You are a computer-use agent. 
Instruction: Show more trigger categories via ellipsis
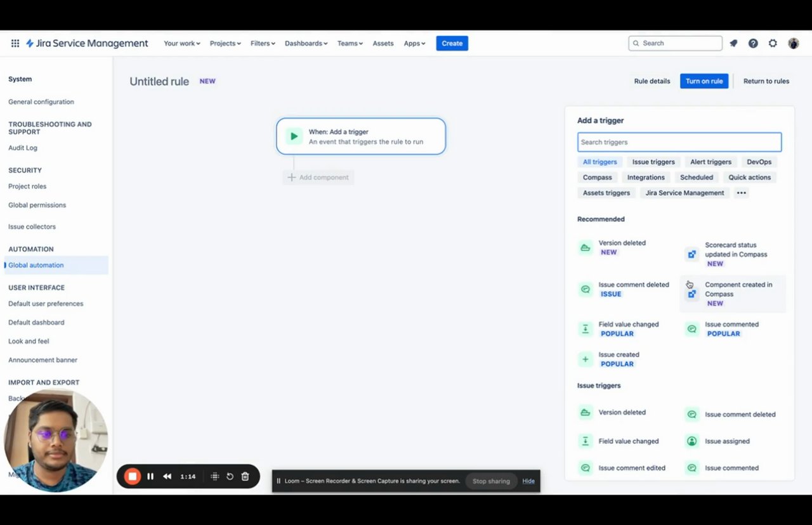click(x=741, y=193)
